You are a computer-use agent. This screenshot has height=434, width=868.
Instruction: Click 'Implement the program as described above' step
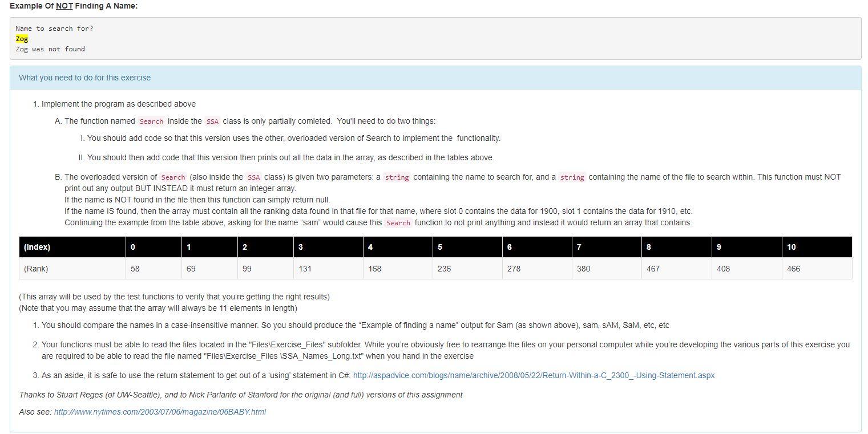119,104
